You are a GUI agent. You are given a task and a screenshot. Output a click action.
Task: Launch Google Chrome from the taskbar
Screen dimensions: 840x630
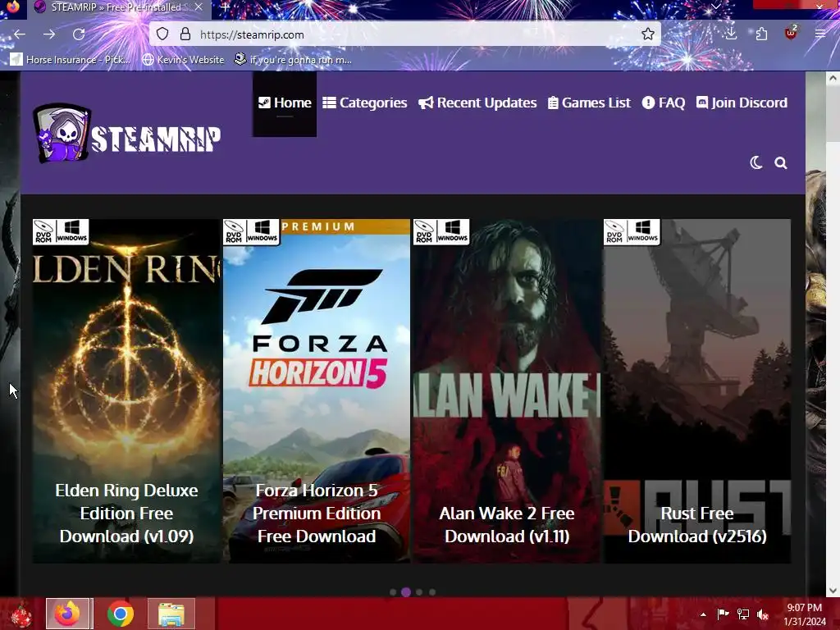pyautogui.click(x=121, y=614)
